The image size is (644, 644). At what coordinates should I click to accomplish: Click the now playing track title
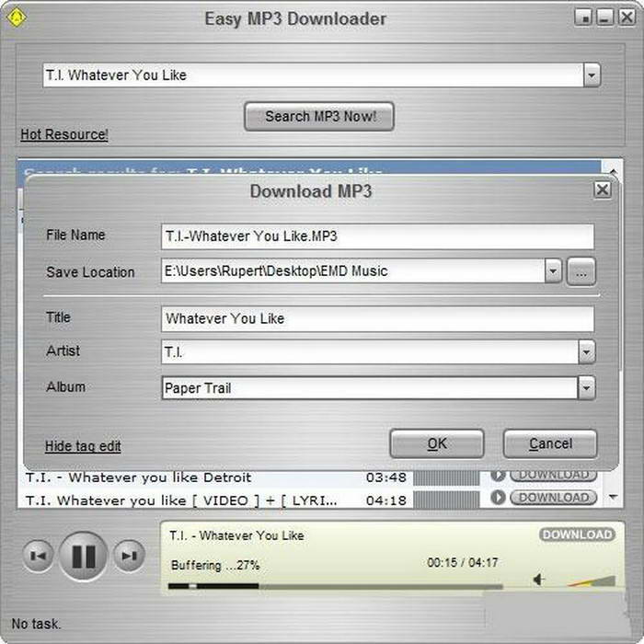(x=236, y=535)
